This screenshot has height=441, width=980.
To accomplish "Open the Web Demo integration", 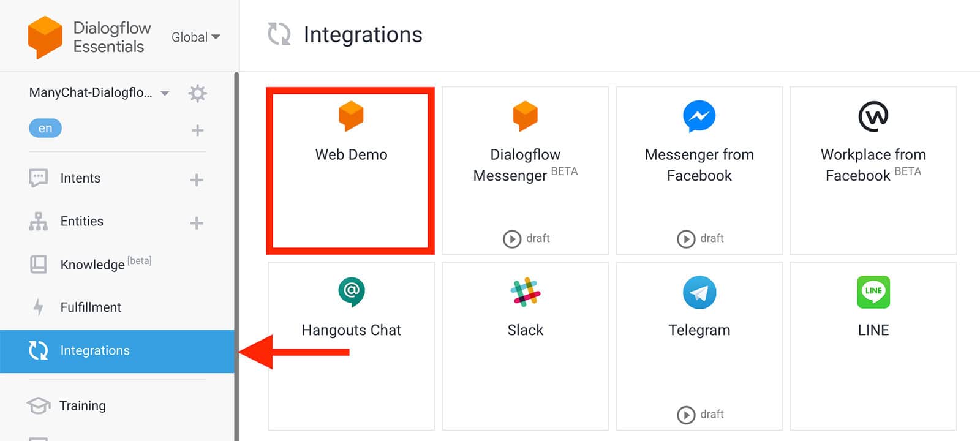I will (351, 170).
